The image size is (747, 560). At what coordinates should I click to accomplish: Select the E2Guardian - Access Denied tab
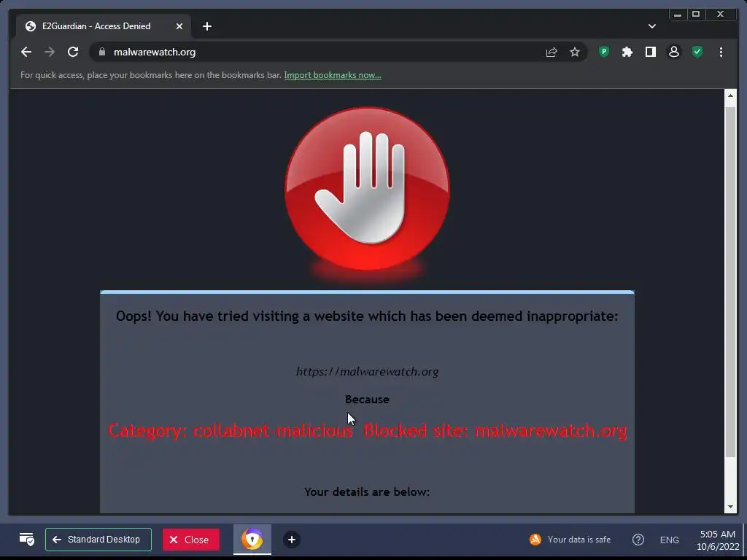(104, 26)
